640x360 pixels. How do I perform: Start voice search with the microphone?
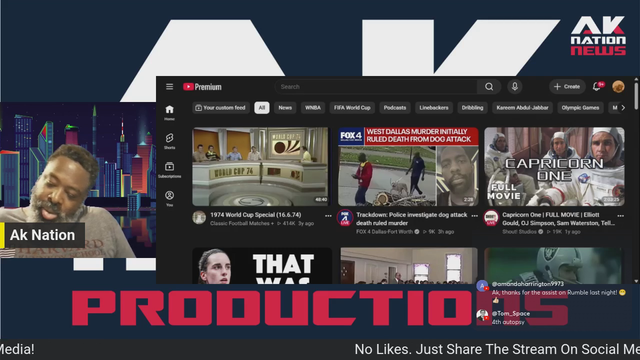(x=514, y=87)
